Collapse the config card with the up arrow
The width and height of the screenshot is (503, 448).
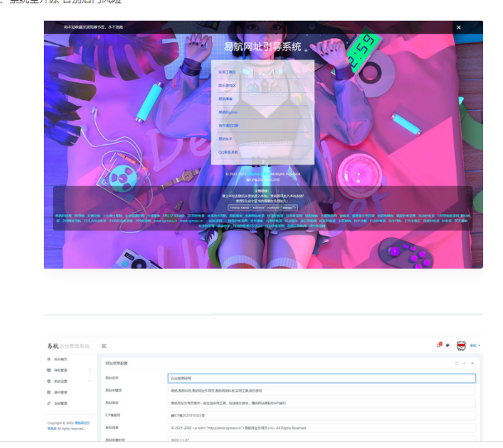coord(464,363)
